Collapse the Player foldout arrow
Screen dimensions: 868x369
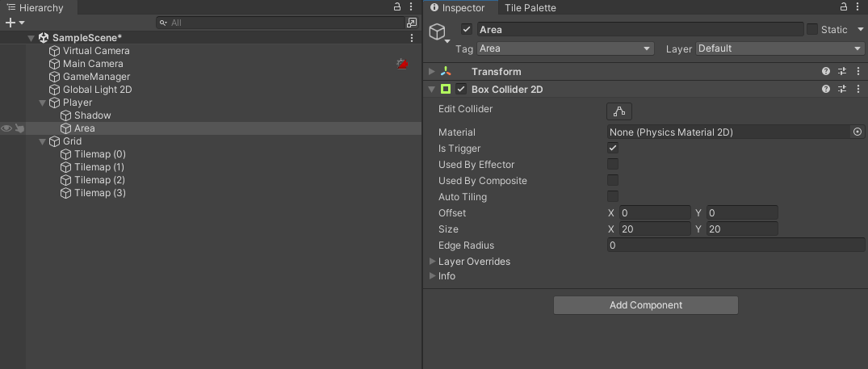point(43,103)
